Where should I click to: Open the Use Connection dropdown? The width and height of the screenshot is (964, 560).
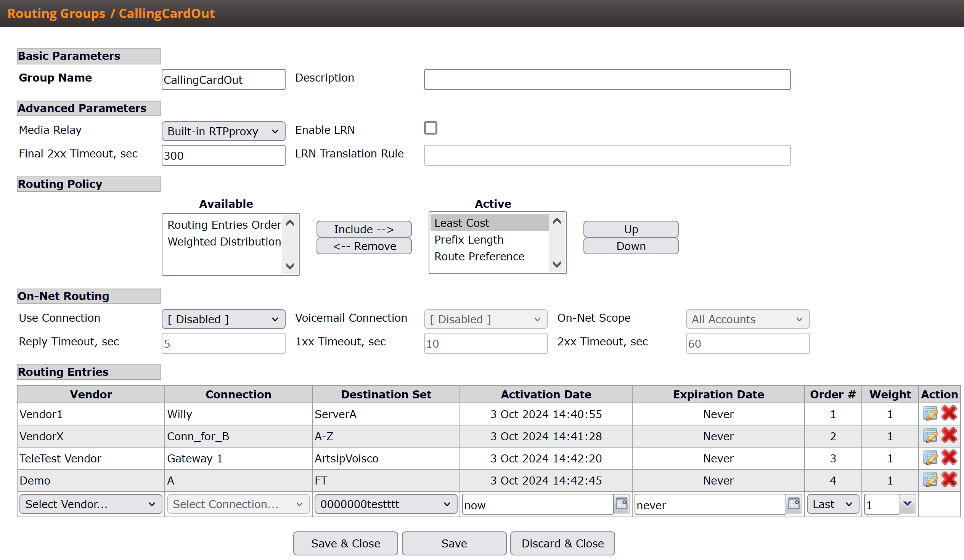click(x=223, y=319)
